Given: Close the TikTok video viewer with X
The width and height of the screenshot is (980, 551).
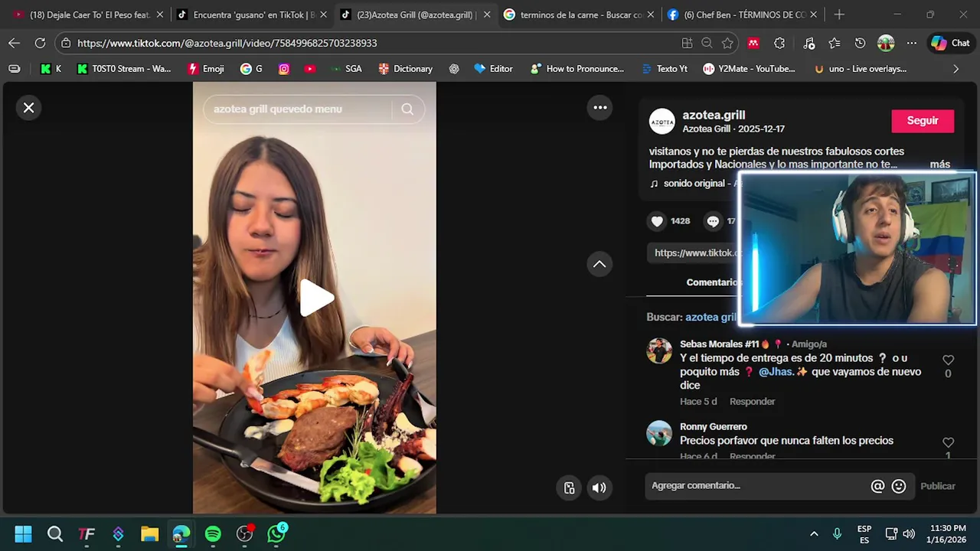Looking at the screenshot, I should pos(29,108).
